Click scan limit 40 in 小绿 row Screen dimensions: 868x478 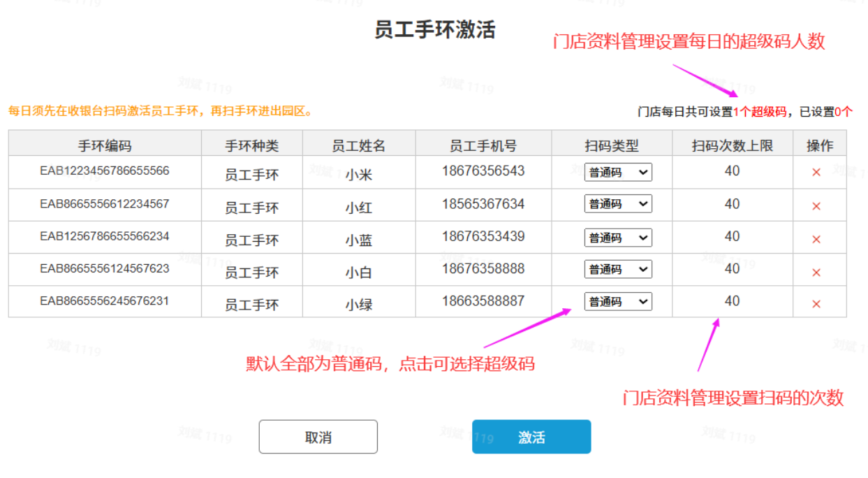tap(732, 301)
